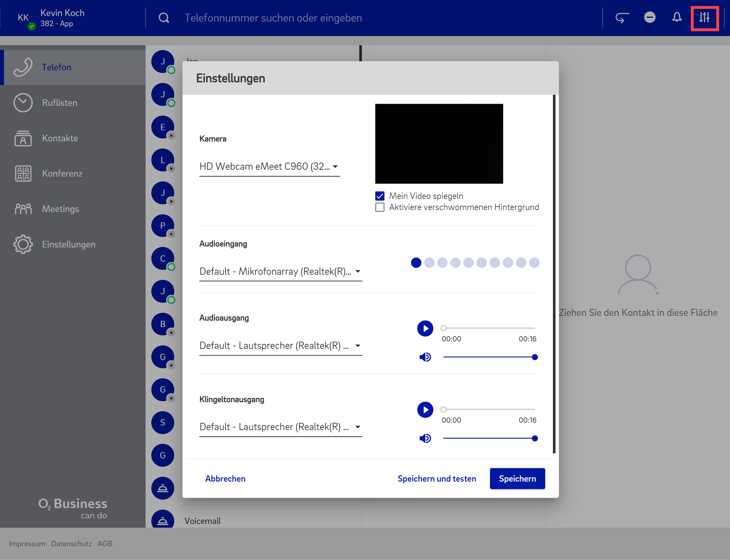Uncheck Mein Video spiegeln checkbox
The height and width of the screenshot is (560, 730).
pyautogui.click(x=380, y=196)
